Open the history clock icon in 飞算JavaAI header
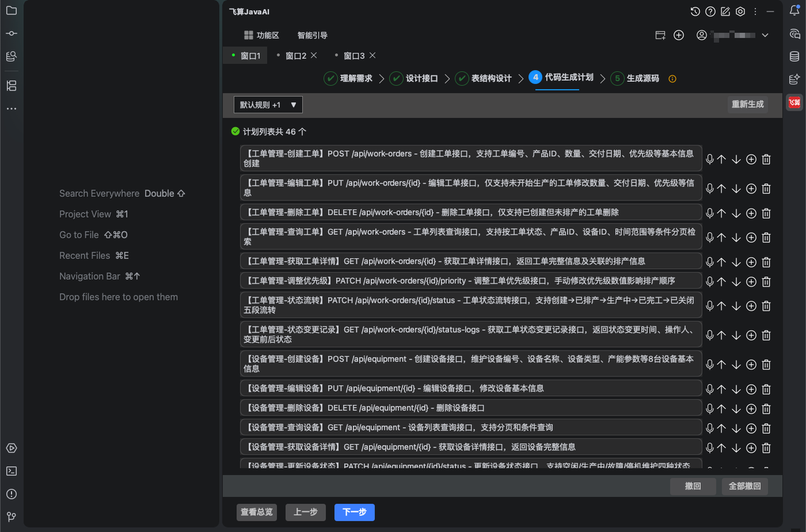 click(695, 11)
